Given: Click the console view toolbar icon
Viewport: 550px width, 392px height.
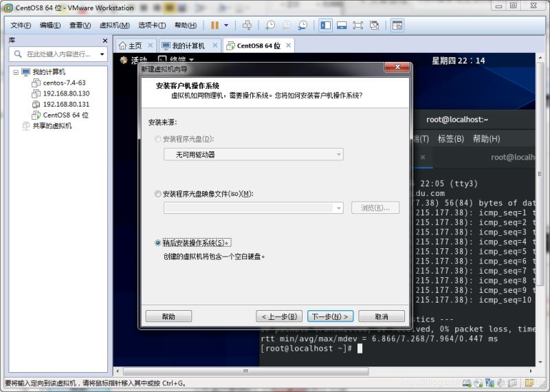Looking at the screenshot, I should point(397,25).
